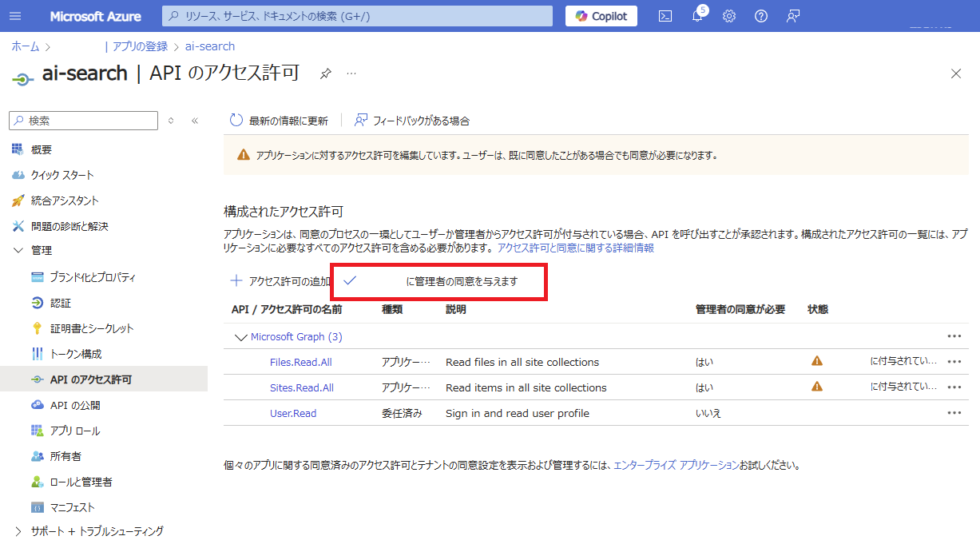The width and height of the screenshot is (980, 548).
Task: Open the notifications bell icon
Action: [696, 16]
